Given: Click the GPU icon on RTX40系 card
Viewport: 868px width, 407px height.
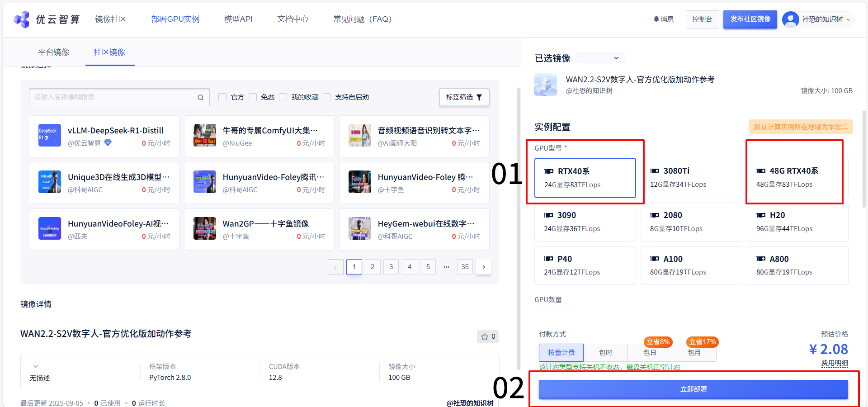Looking at the screenshot, I should tap(549, 171).
